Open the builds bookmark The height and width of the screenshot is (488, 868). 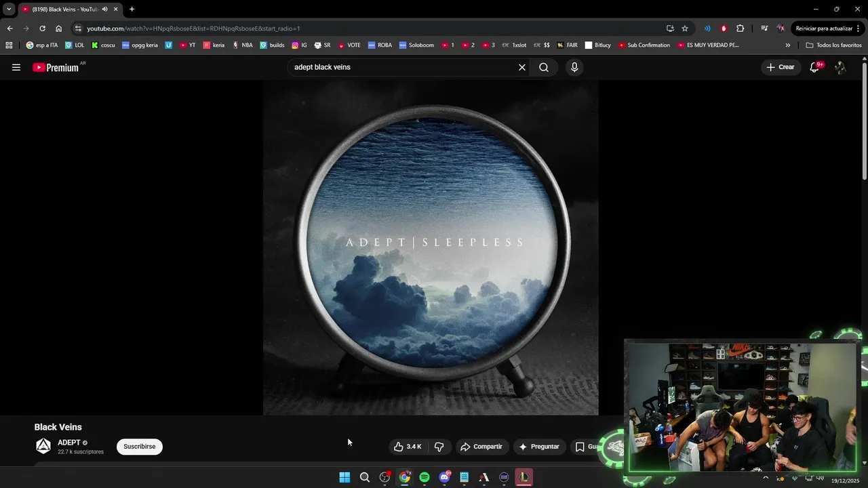point(272,45)
